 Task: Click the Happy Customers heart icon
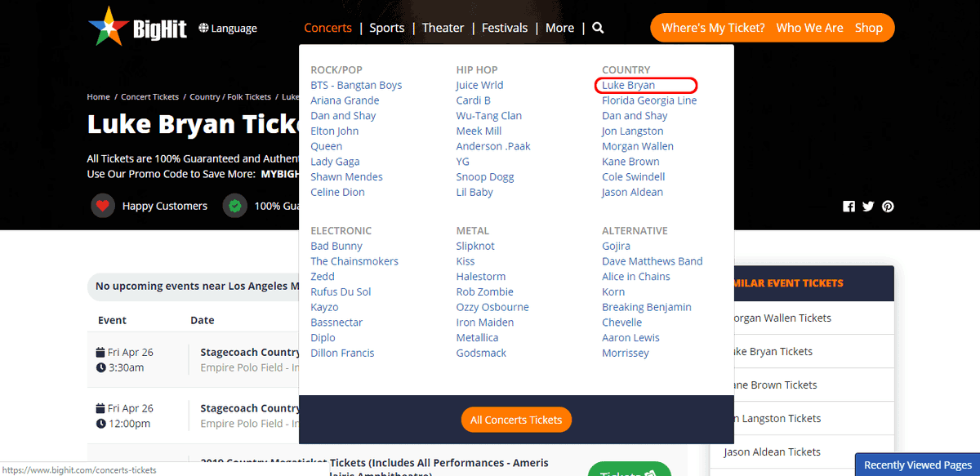coord(102,206)
